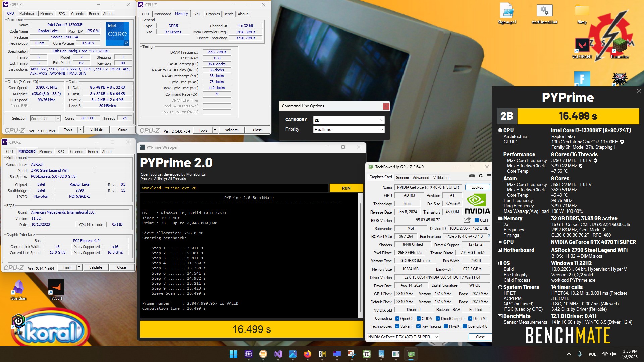Viewport: 644px width, 362px height.
Task: Open CPU-Z from taskbar
Action: [x=249, y=354]
